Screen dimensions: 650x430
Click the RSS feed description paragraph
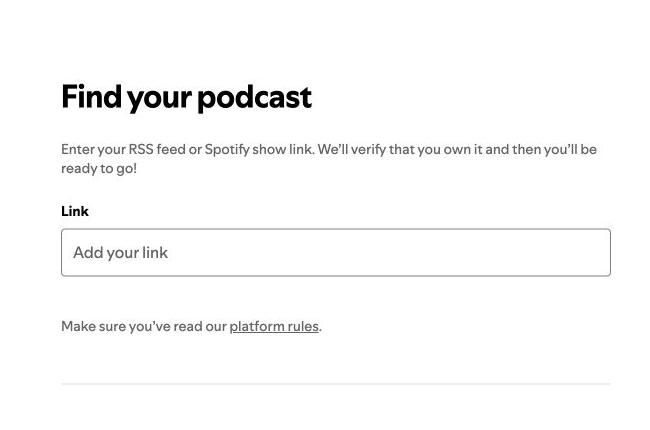pyautogui.click(x=329, y=159)
